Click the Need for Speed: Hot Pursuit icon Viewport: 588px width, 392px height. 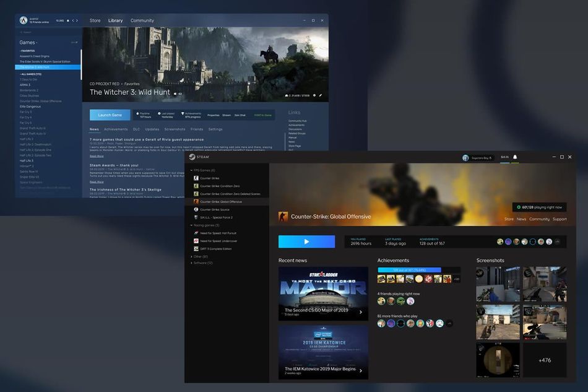(x=196, y=233)
